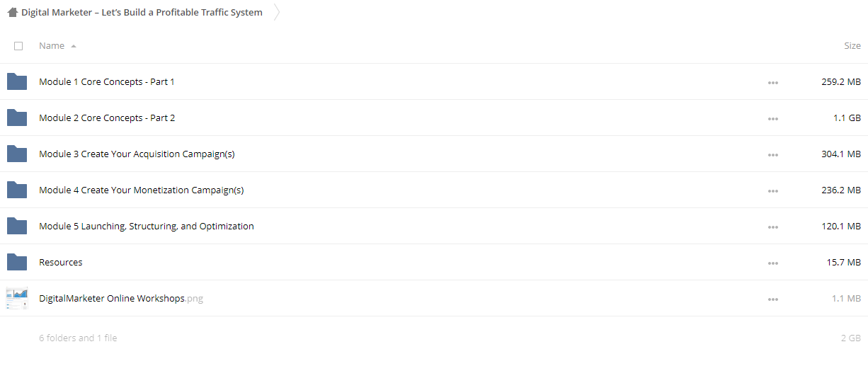Open the more options dots for Resources
The width and height of the screenshot is (868, 366).
click(773, 263)
